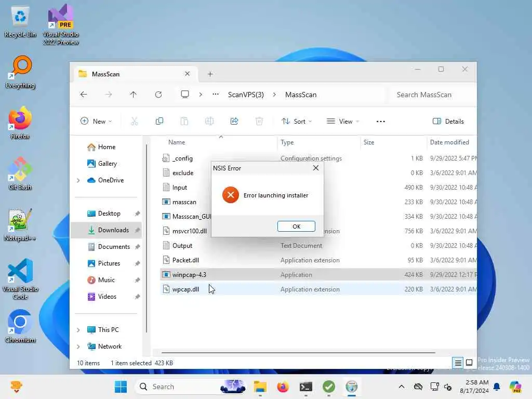This screenshot has height=399, width=532.
Task: Switch to details list view in status bar
Action: (x=458, y=363)
